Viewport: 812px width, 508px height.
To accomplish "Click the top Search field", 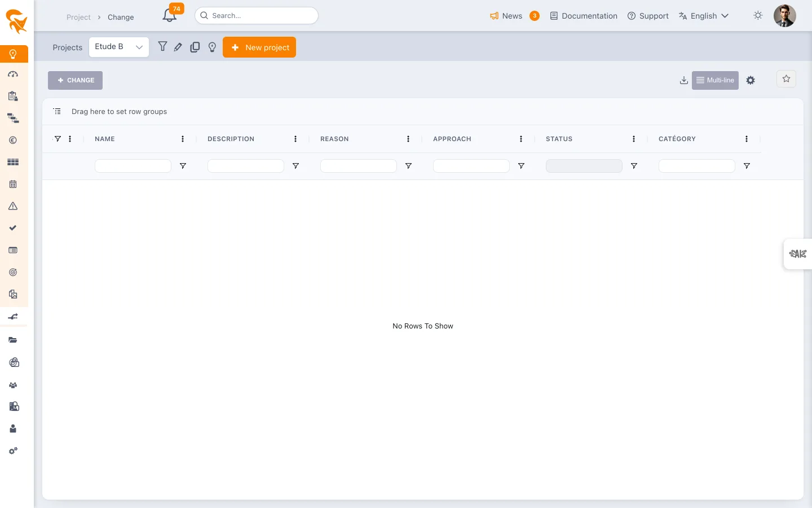I will 257,16.
